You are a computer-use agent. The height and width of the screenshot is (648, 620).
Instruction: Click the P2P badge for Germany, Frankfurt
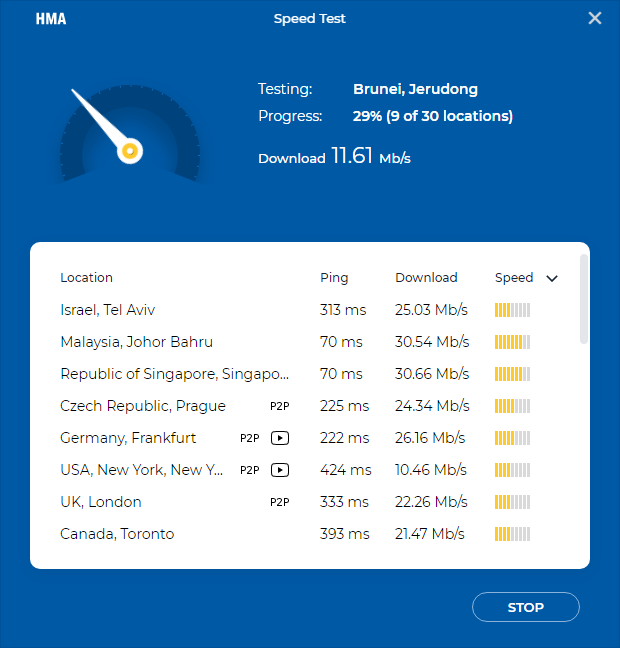(x=250, y=438)
